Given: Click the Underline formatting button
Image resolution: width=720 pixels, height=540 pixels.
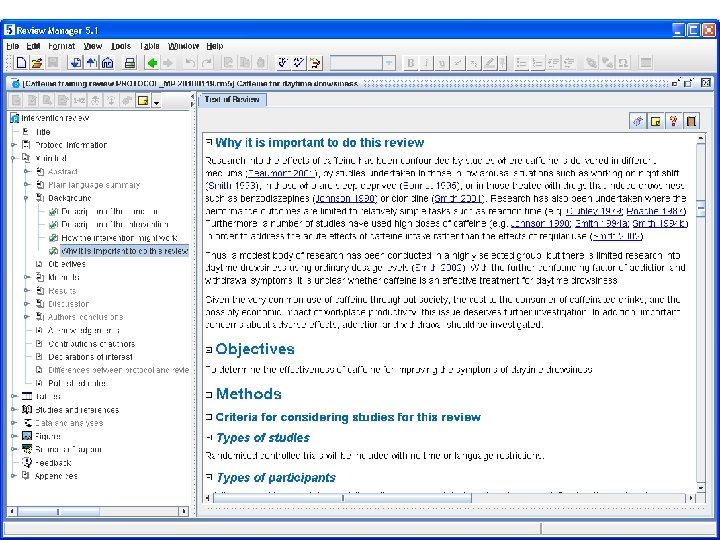Looking at the screenshot, I should (442, 63).
